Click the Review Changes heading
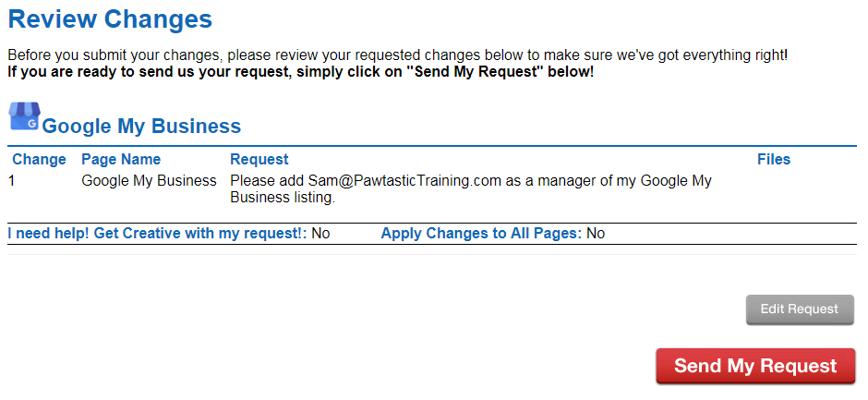868x400 pixels. (x=110, y=18)
